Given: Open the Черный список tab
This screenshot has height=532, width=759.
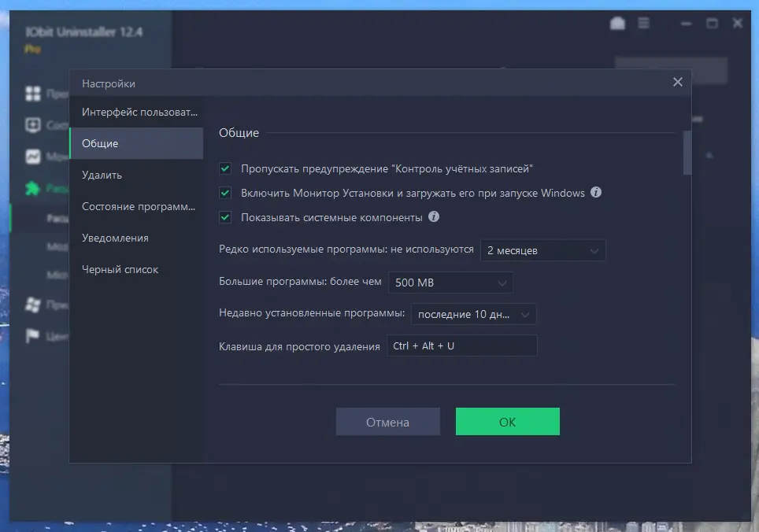Looking at the screenshot, I should coord(136,269).
